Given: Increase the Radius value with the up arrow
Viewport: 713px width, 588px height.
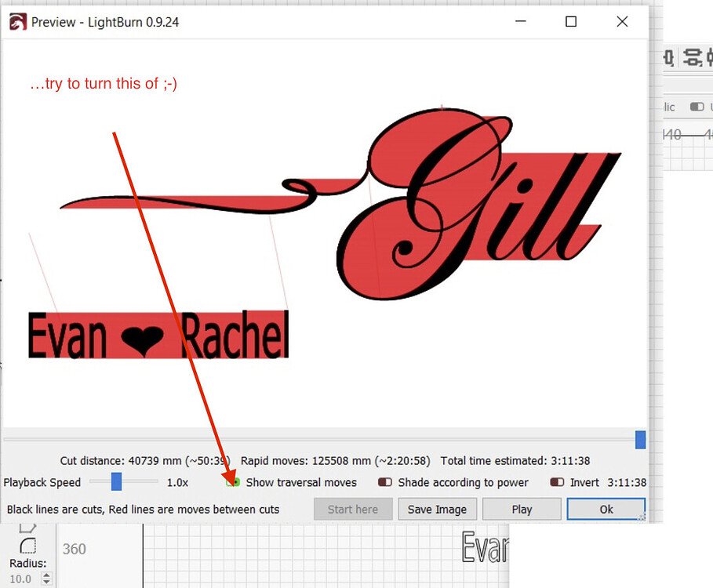Looking at the screenshot, I should [47, 575].
